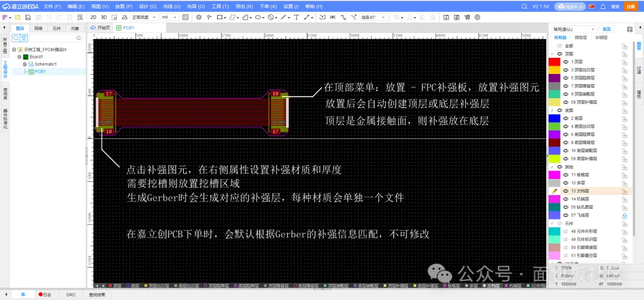Switch to the 铜箔层 layer filter tab

coord(581,38)
